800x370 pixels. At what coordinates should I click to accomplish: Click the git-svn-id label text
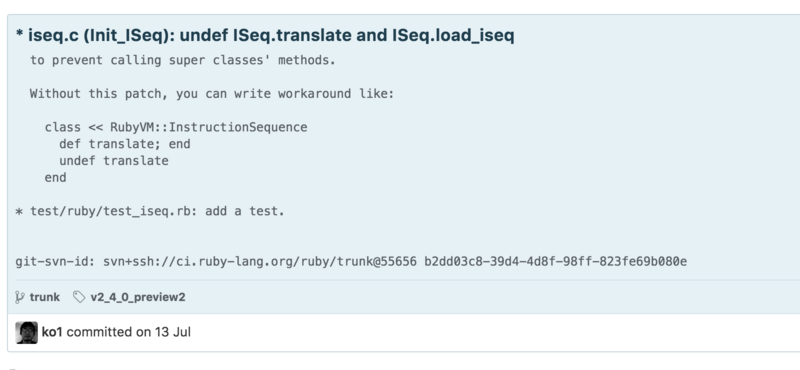[x=55, y=262]
